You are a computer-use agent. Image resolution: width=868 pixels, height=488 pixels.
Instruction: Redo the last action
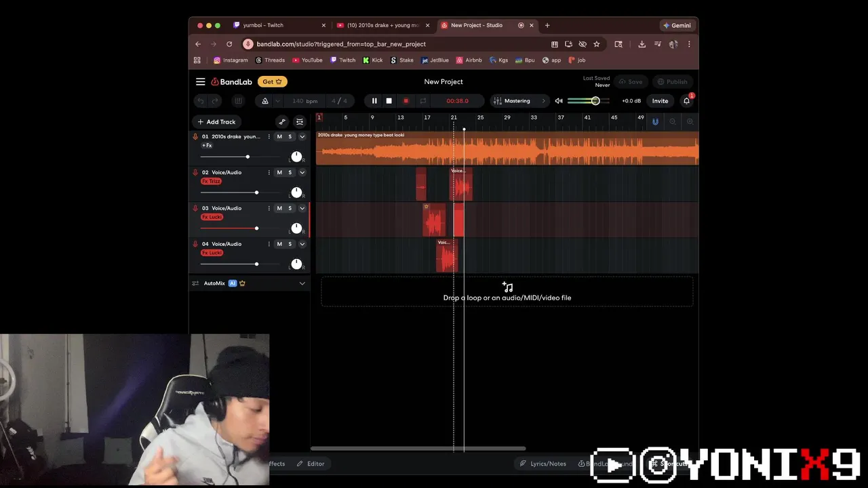(215, 101)
